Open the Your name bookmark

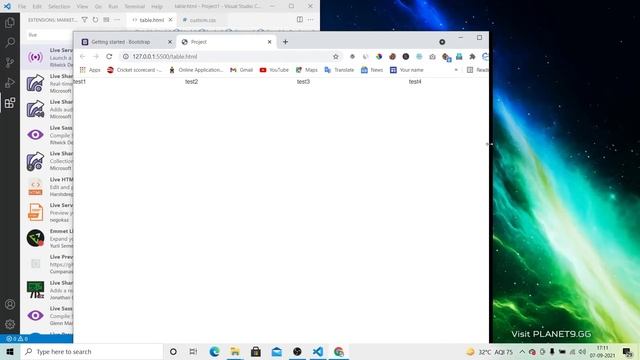(407, 70)
